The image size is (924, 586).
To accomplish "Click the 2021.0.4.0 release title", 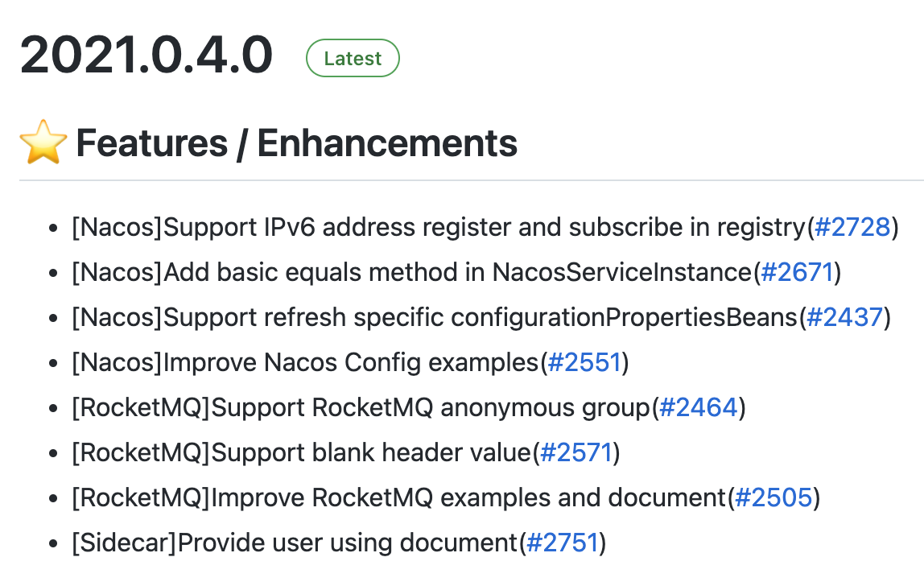I will (146, 56).
